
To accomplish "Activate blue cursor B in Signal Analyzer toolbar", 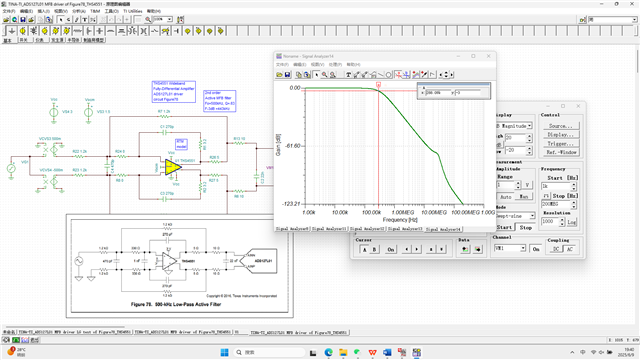I will pyautogui.click(x=406, y=75).
